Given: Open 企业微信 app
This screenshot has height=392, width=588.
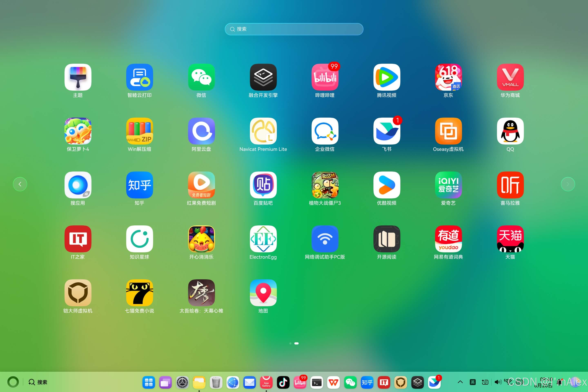Looking at the screenshot, I should click(x=325, y=131).
